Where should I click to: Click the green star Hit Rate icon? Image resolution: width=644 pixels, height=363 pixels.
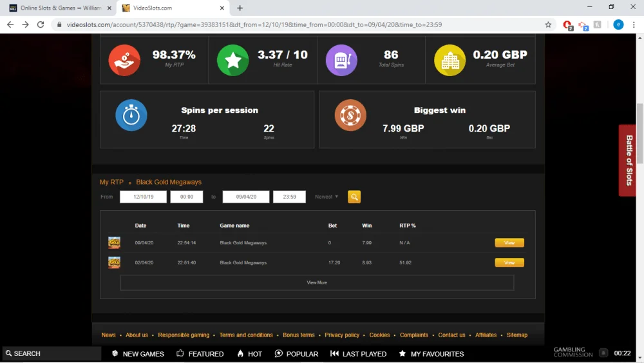(x=233, y=60)
